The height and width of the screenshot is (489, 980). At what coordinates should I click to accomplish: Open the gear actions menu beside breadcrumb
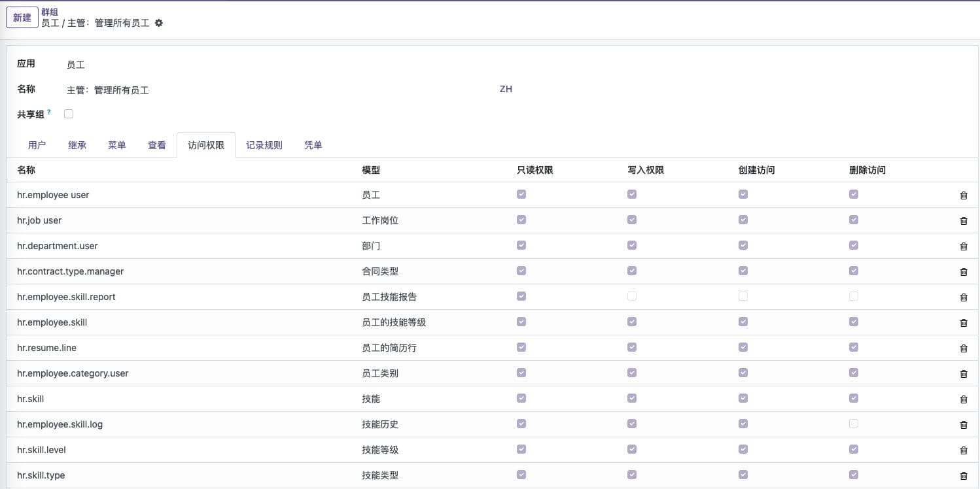[x=159, y=23]
